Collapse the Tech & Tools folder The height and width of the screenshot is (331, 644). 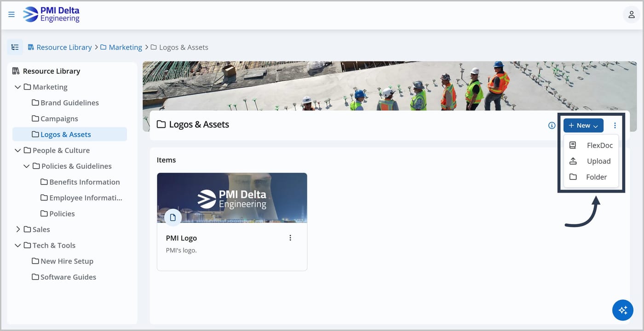coord(18,245)
